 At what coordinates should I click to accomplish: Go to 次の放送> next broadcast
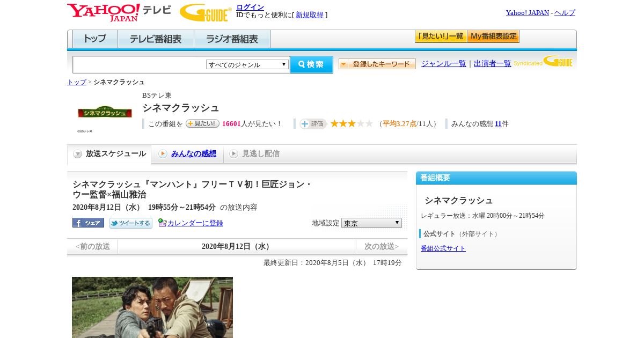pyautogui.click(x=382, y=247)
